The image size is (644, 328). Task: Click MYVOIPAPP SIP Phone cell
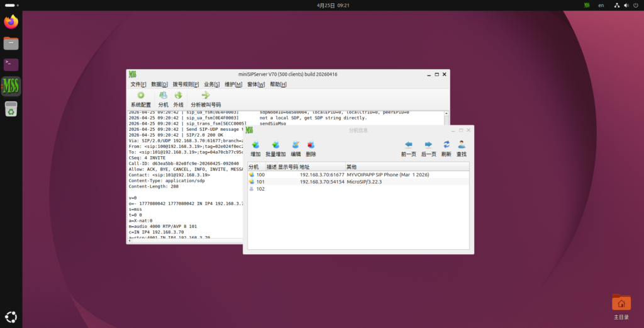(387, 174)
